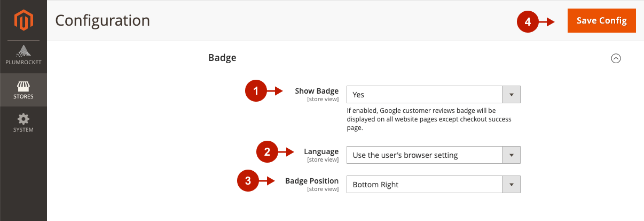The width and height of the screenshot is (644, 221).
Task: Click the SYSTEM menu label
Action: click(23, 129)
